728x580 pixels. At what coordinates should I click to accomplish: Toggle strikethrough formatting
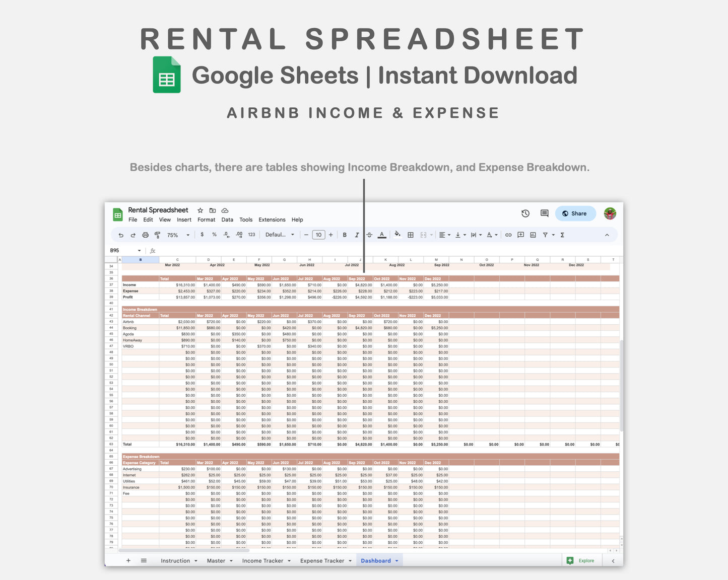coord(369,235)
